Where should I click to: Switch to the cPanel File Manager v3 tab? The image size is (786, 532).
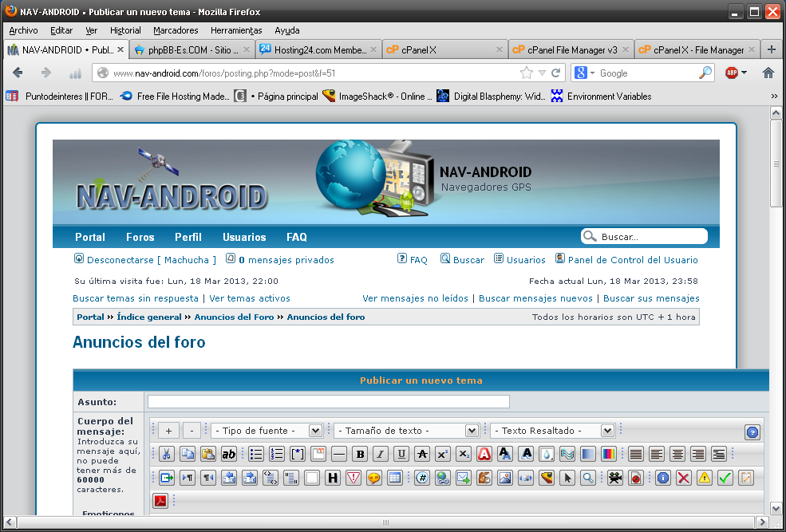(571, 49)
